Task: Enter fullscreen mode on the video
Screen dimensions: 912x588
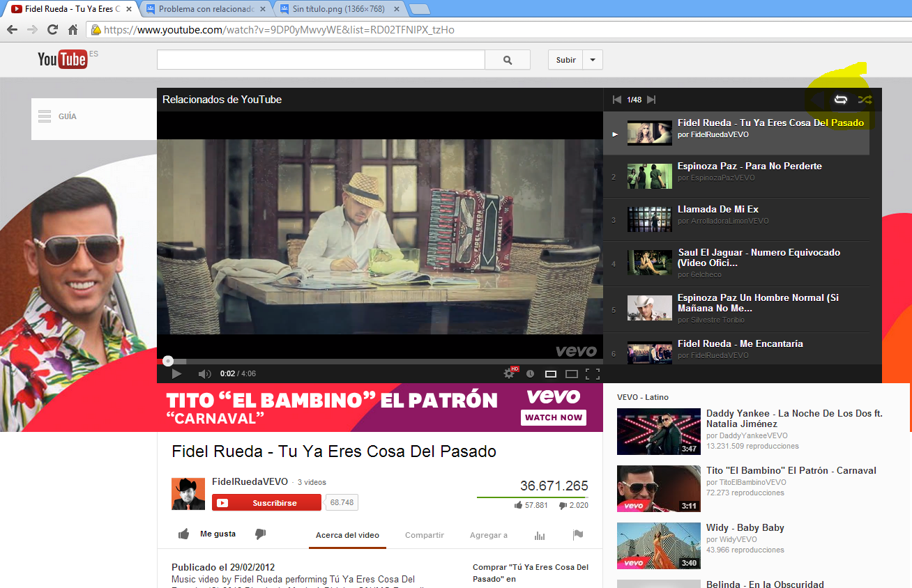Action: pos(593,374)
